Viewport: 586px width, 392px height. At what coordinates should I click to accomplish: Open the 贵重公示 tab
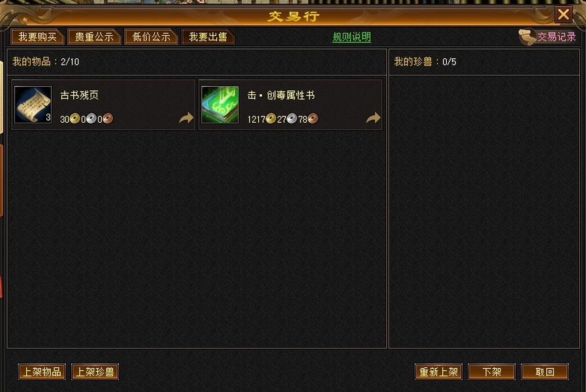(94, 37)
